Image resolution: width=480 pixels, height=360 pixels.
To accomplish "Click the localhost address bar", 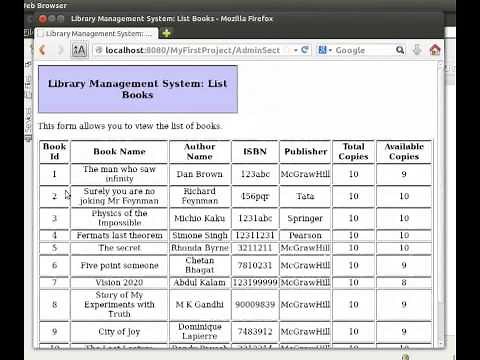I will 193,50.
